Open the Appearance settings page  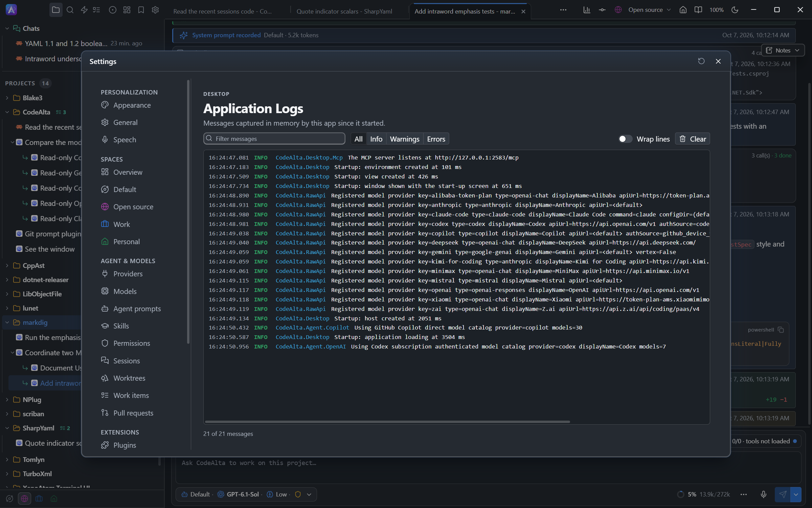132,105
